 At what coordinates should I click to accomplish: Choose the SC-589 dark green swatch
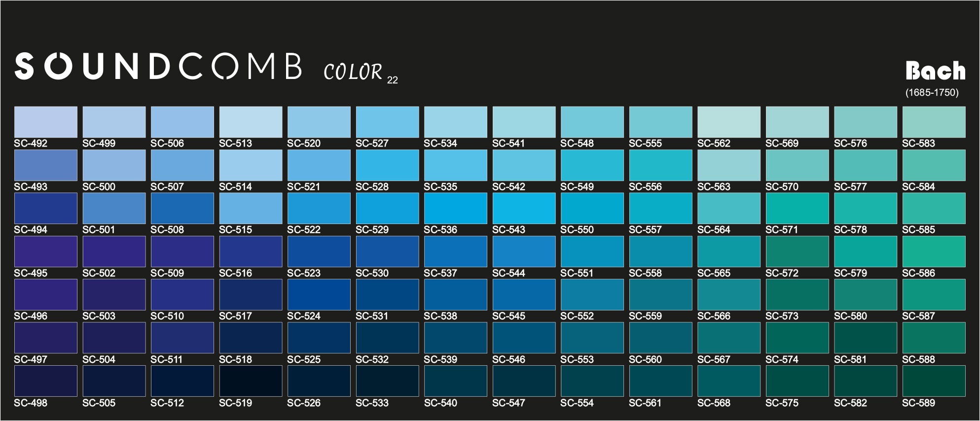[934, 381]
